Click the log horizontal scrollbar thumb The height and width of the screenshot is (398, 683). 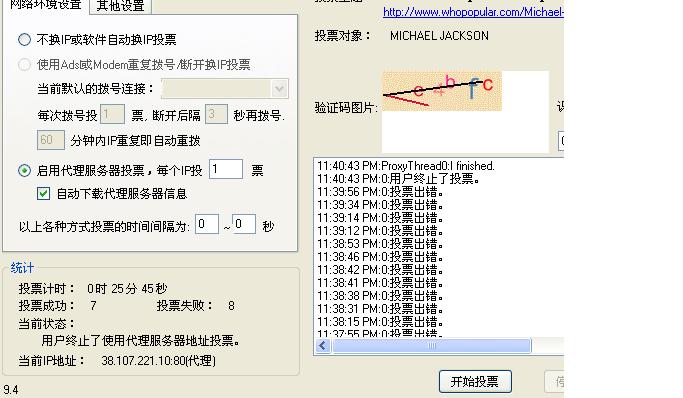click(x=431, y=346)
